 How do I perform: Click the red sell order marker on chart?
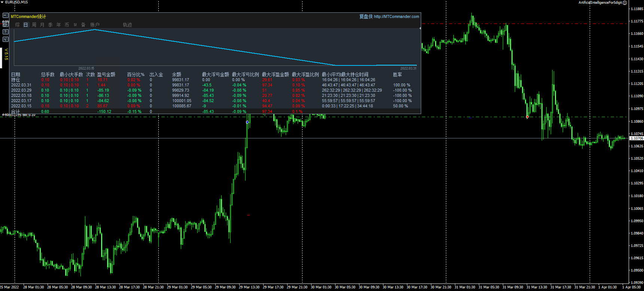(x=527, y=117)
